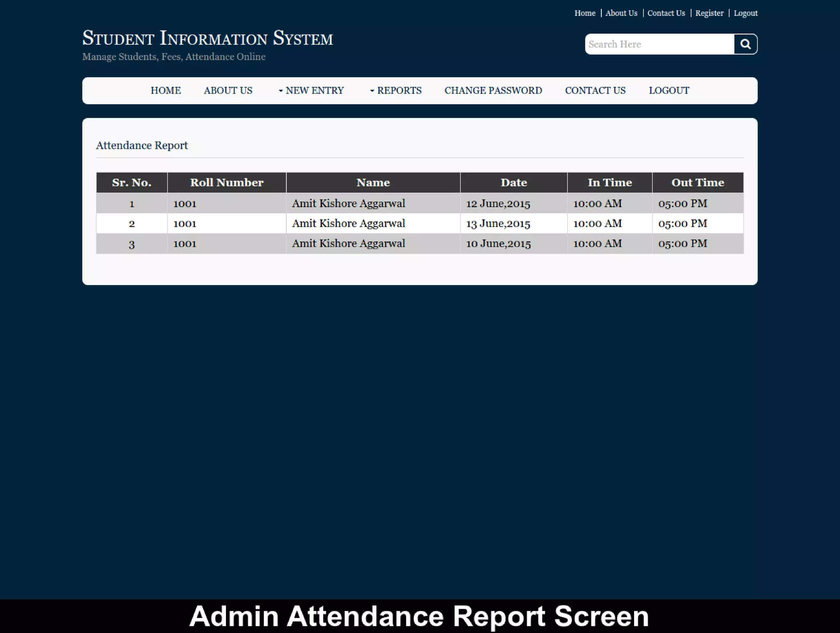
Task: Click the search magnifier button
Action: point(745,44)
